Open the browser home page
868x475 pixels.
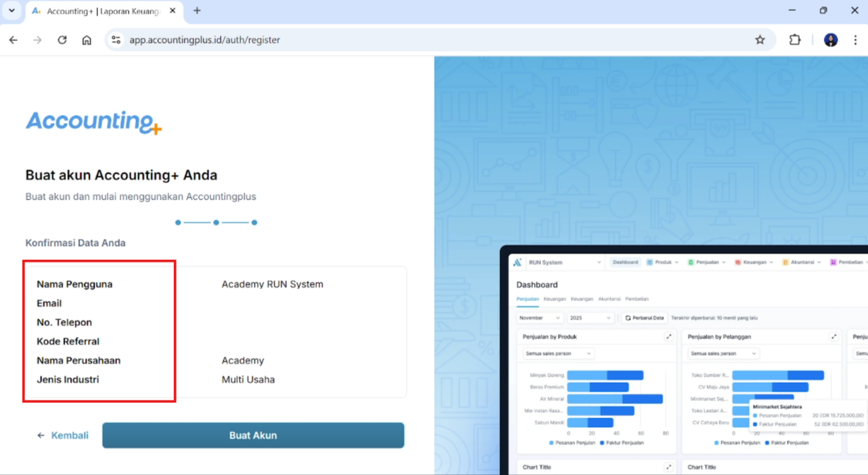point(87,40)
